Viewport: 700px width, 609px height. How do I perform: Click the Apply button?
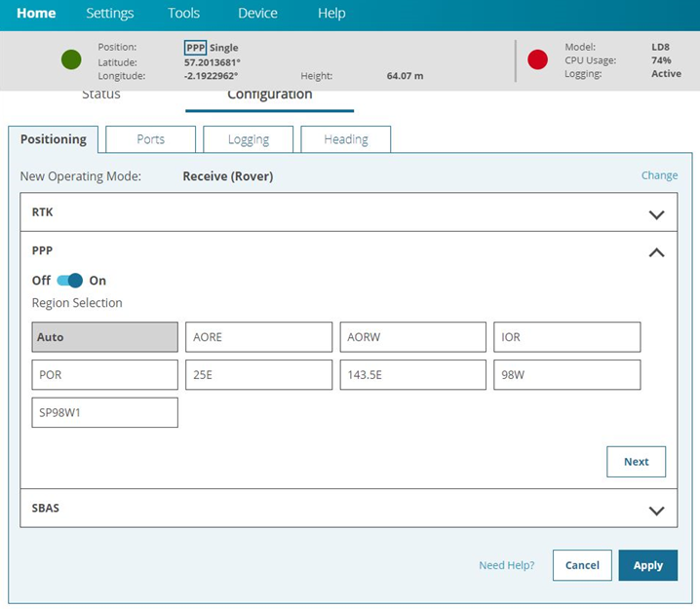point(647,565)
